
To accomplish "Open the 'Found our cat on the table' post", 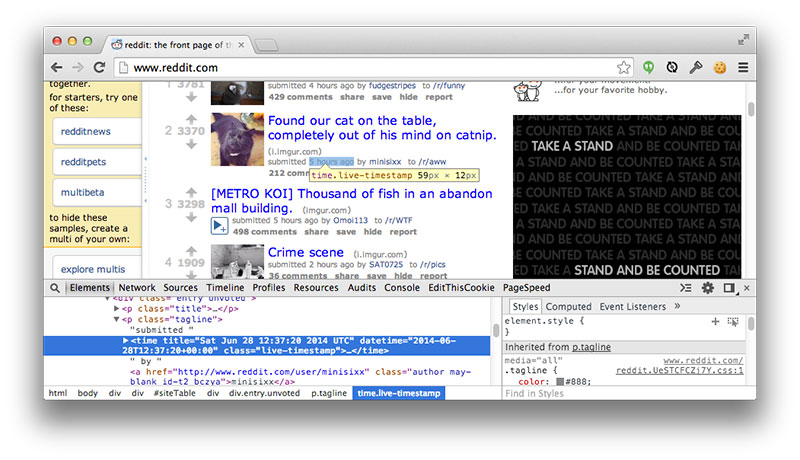I will (382, 127).
